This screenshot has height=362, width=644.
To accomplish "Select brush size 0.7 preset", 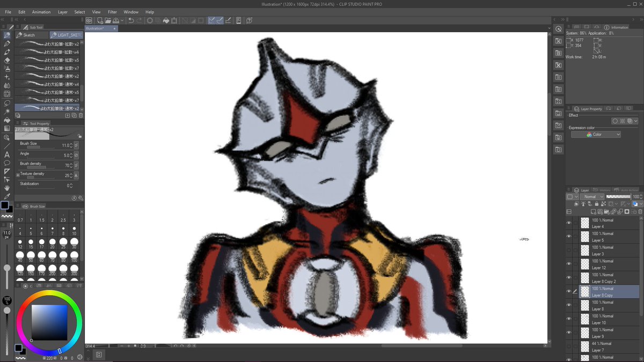I will point(20,216).
